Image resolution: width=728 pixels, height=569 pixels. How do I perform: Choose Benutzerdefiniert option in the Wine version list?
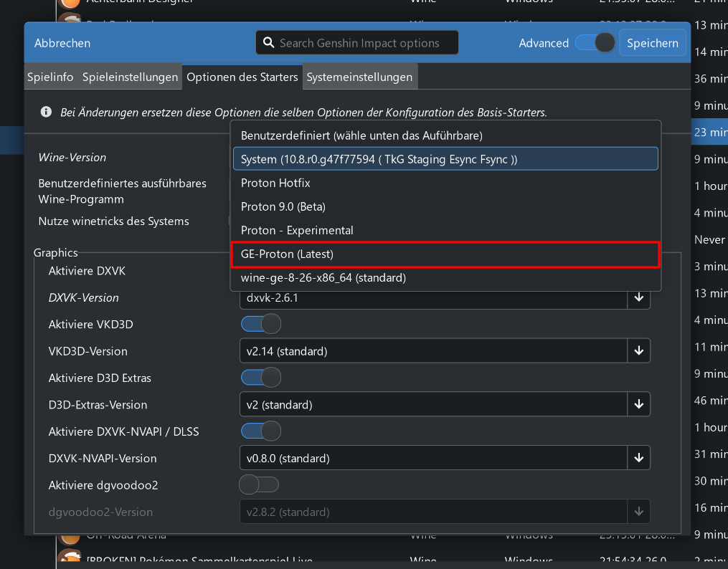coord(445,135)
